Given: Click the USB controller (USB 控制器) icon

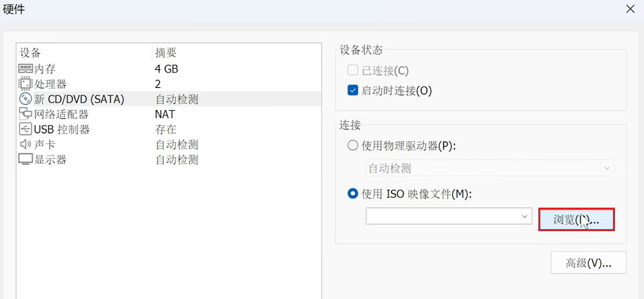Looking at the screenshot, I should 26,129.
